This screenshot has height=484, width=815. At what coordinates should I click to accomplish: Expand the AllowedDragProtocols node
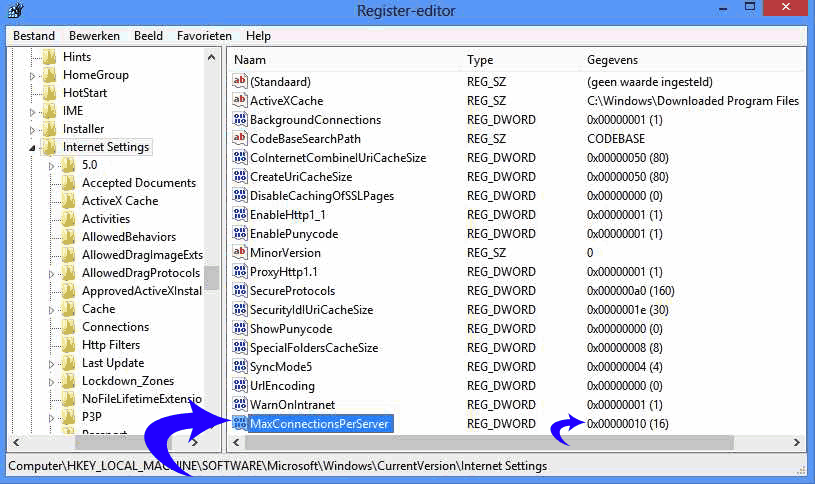pyautogui.click(x=51, y=274)
